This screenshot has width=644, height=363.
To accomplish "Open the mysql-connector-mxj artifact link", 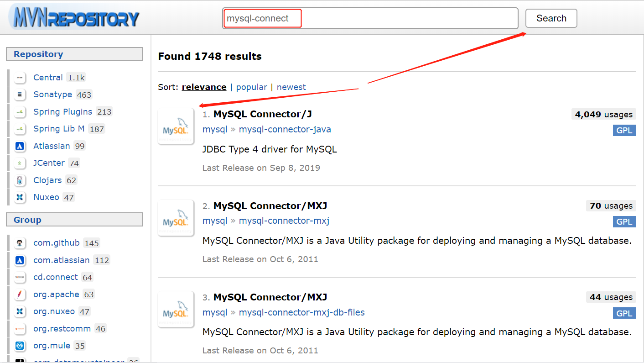I will pos(284,221).
